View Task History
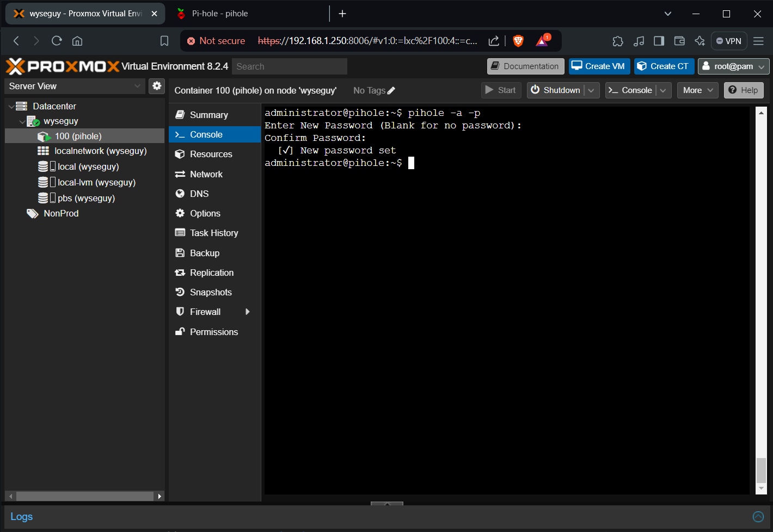The image size is (773, 532). 214,233
